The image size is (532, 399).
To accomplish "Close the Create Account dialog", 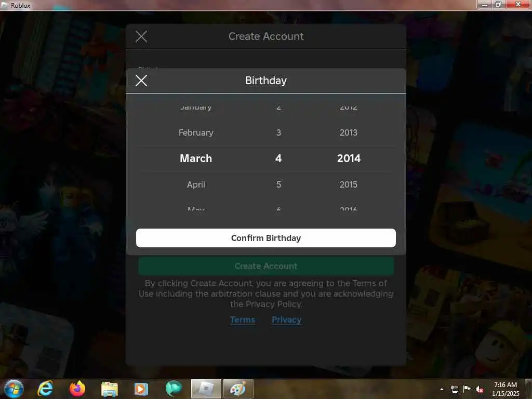I will (x=141, y=36).
